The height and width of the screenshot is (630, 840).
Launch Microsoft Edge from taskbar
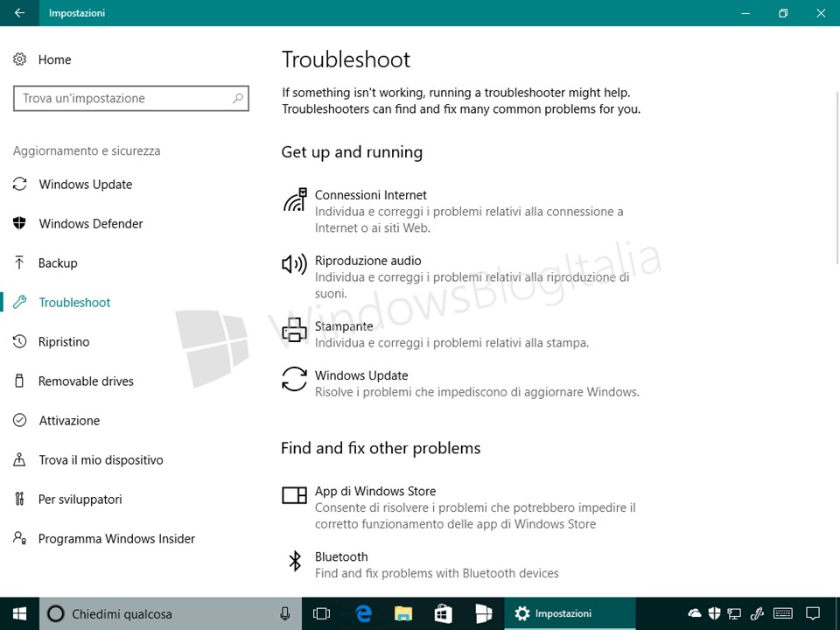tap(363, 614)
